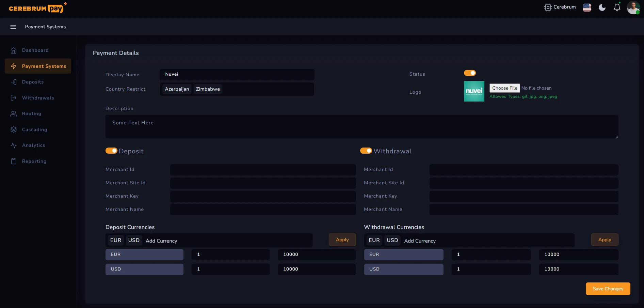The width and height of the screenshot is (644, 308).
Task: Click the Deposit Merchant Name field
Action: point(263,210)
